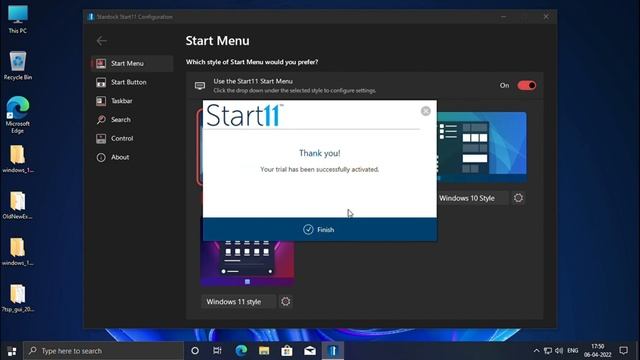Open the notification center icon
Screen dimensions: 640x360
(623, 351)
